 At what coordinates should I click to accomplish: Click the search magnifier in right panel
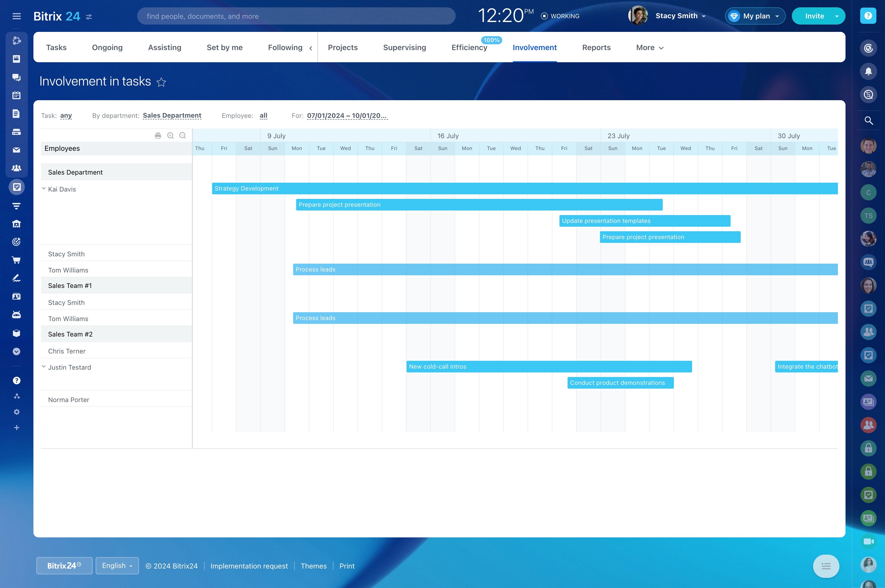coord(868,121)
